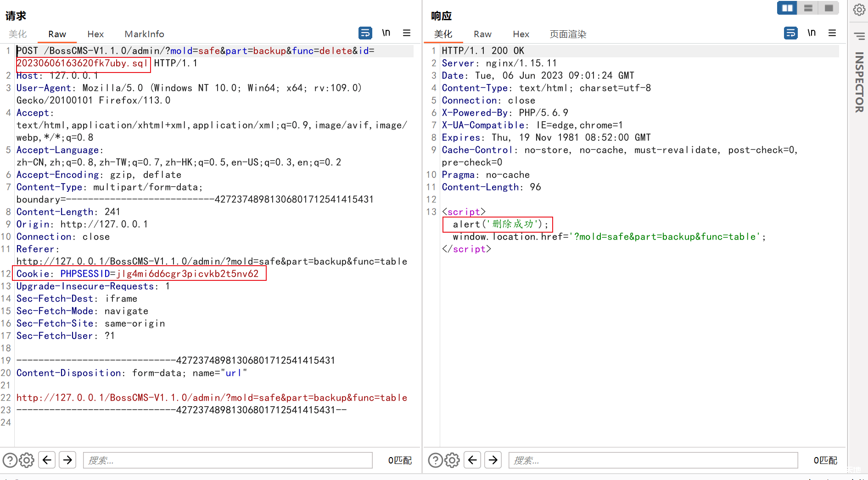The image size is (868, 480).
Task: Open response panel hamburger menu
Action: (x=832, y=33)
